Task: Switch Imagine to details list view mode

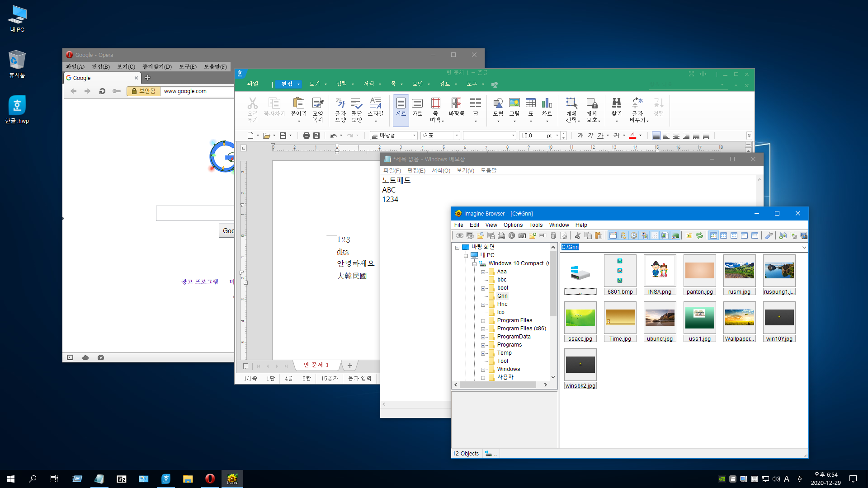Action: point(755,235)
